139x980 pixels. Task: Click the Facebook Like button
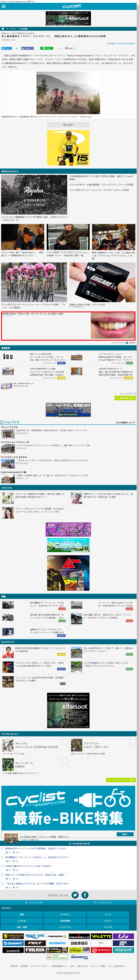pyautogui.click(x=28, y=48)
